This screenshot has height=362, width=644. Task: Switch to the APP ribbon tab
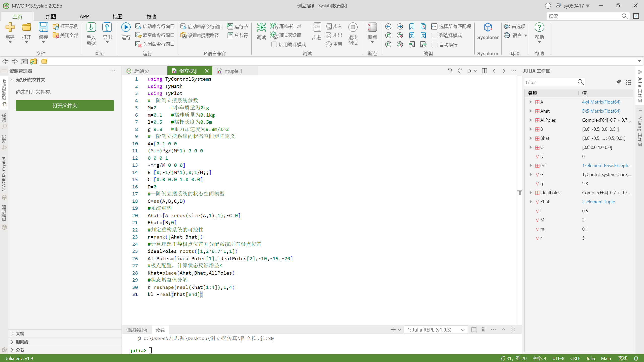[x=84, y=16]
